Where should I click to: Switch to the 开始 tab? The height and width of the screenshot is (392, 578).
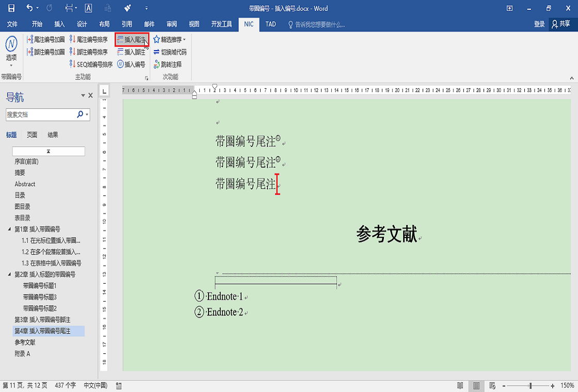37,24
